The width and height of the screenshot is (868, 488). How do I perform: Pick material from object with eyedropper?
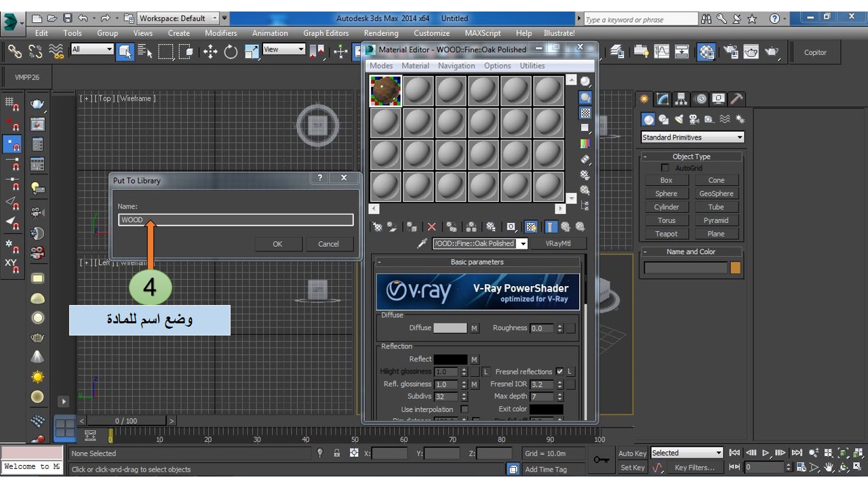(422, 244)
